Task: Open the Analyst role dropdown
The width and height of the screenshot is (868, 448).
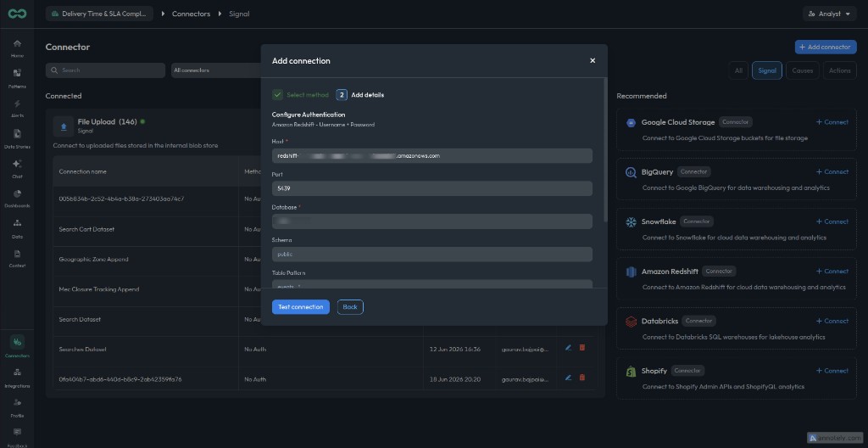Action: point(829,14)
